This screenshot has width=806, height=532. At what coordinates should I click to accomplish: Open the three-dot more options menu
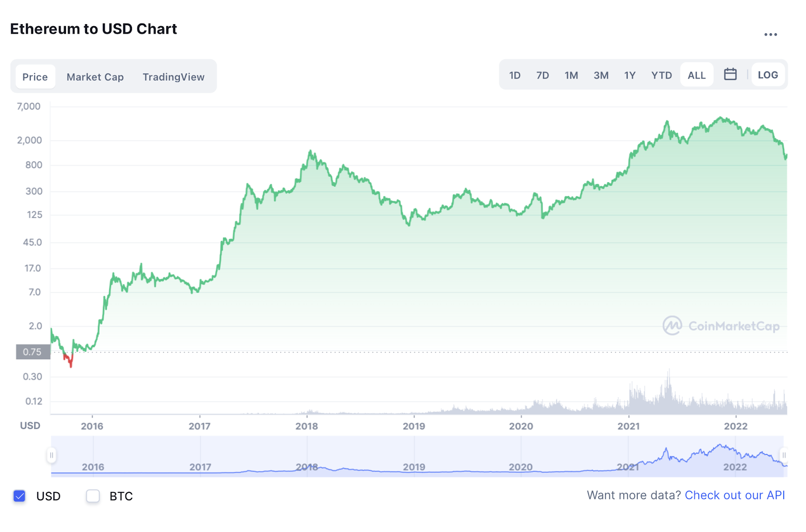click(x=770, y=35)
